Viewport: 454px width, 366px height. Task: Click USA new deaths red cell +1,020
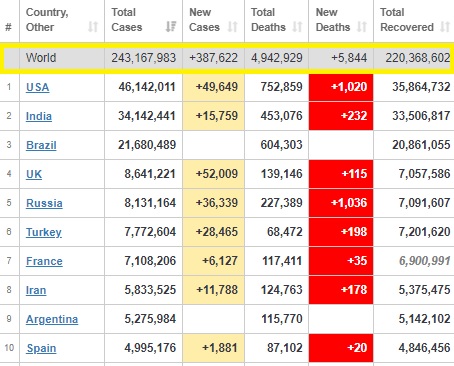341,87
